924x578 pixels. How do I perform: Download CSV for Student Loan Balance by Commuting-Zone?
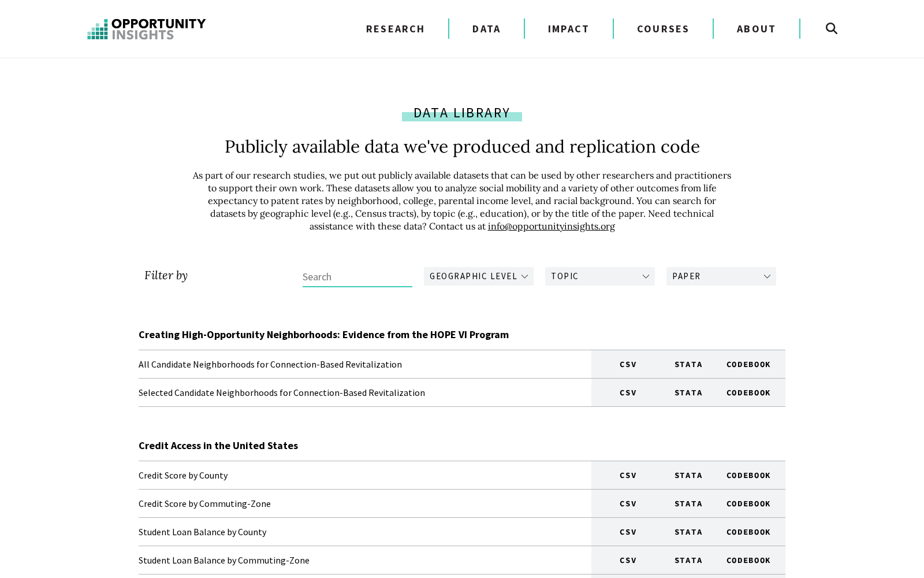pyautogui.click(x=628, y=560)
